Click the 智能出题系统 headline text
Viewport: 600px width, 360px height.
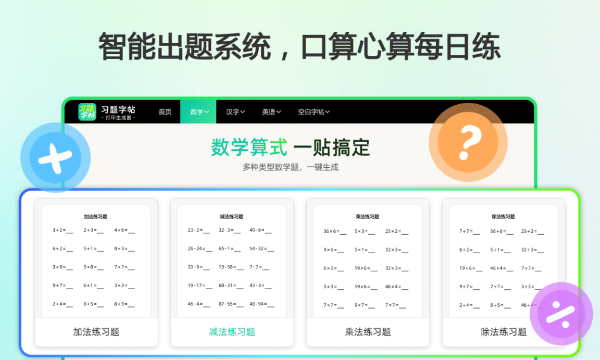click(x=184, y=47)
